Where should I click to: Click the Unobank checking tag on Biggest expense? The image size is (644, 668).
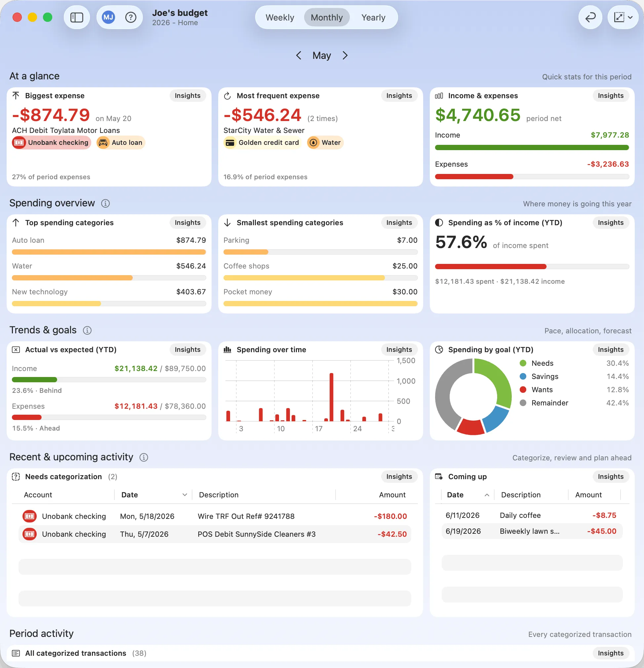coord(52,143)
